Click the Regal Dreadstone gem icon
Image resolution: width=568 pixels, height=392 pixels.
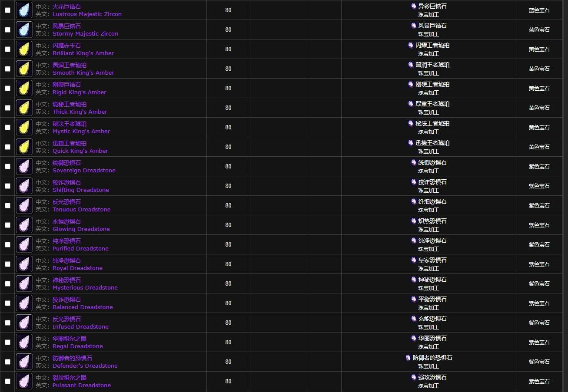click(x=24, y=342)
